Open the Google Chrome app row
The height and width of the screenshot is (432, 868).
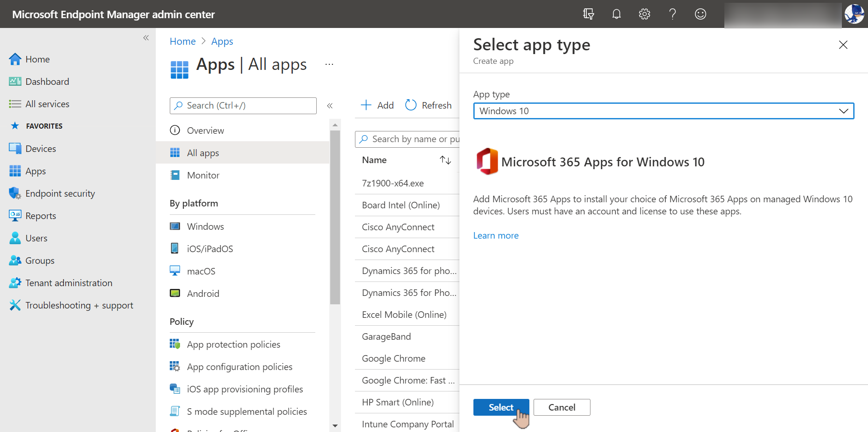tap(407, 358)
